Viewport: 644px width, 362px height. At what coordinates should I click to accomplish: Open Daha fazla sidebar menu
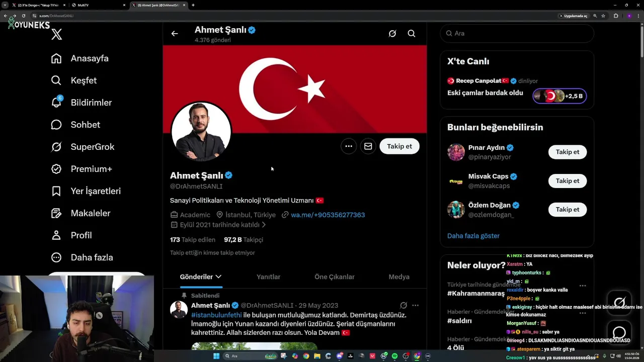click(x=82, y=257)
